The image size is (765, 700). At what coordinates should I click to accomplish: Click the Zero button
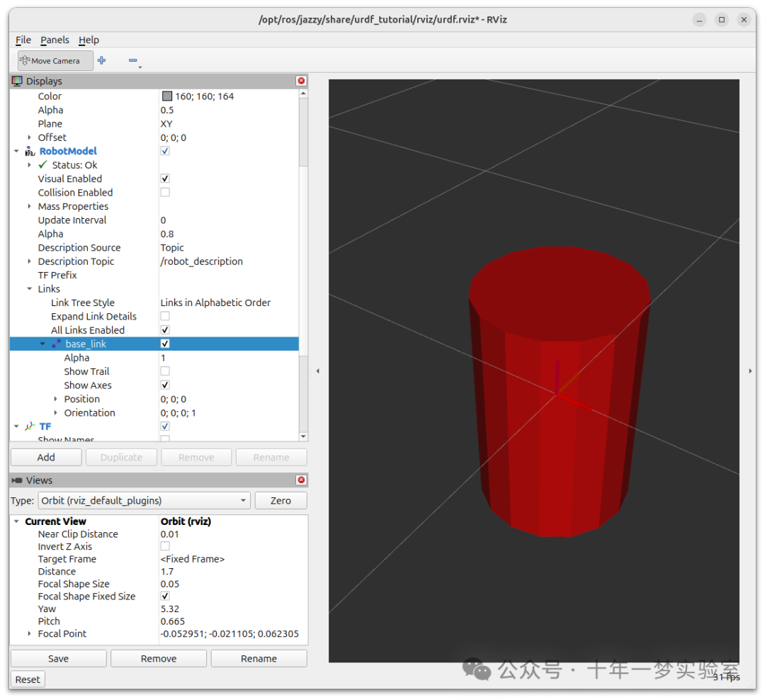click(x=280, y=500)
